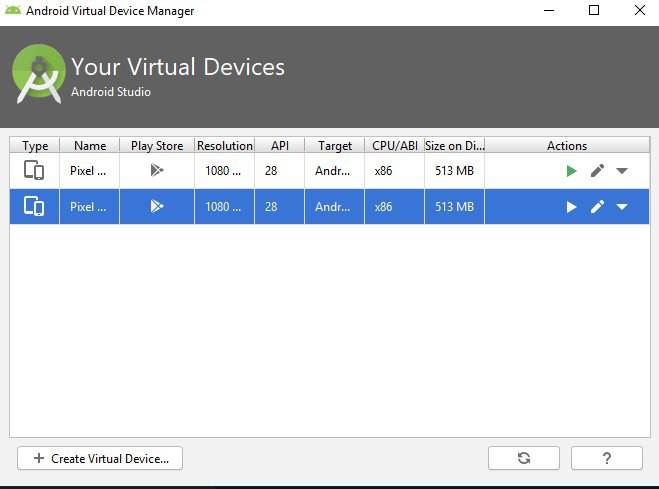
Task: Click 'x86' cell in first row
Action: tap(395, 171)
